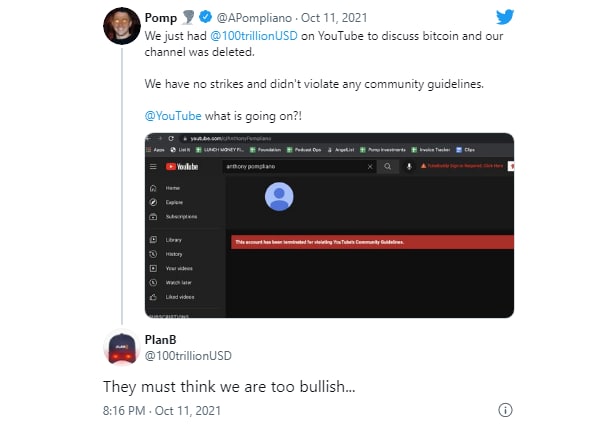Open the @100trillionUSD mention link
614x438 pixels.
pos(254,36)
